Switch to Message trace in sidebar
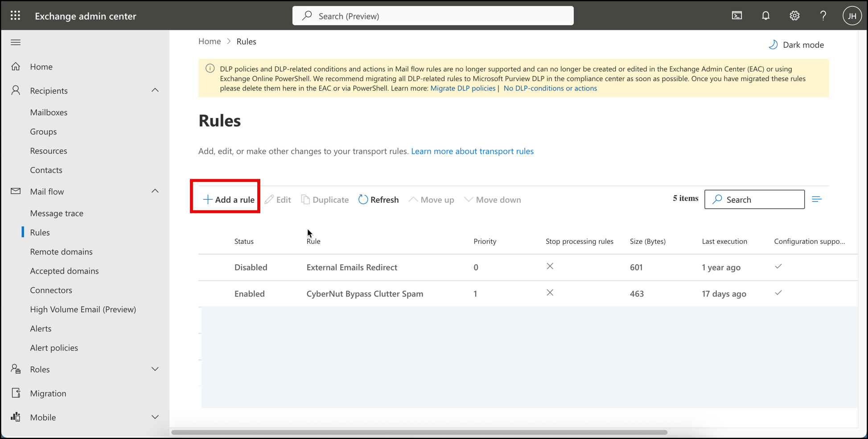868x439 pixels. [x=57, y=213]
